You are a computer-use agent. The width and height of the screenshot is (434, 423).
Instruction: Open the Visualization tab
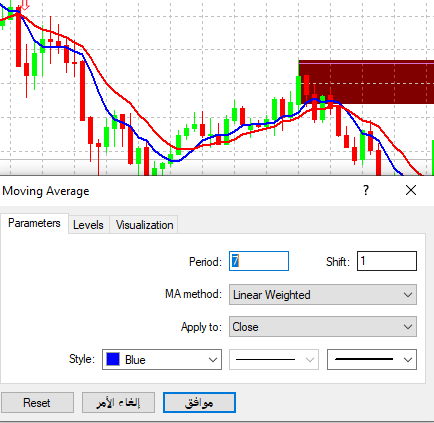tap(144, 225)
